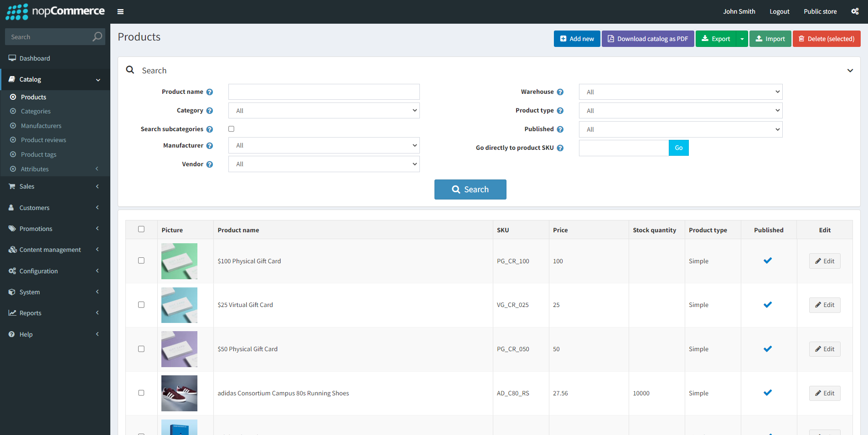Select the $25 Virtual Gift Card row checkbox
868x435 pixels.
click(141, 305)
